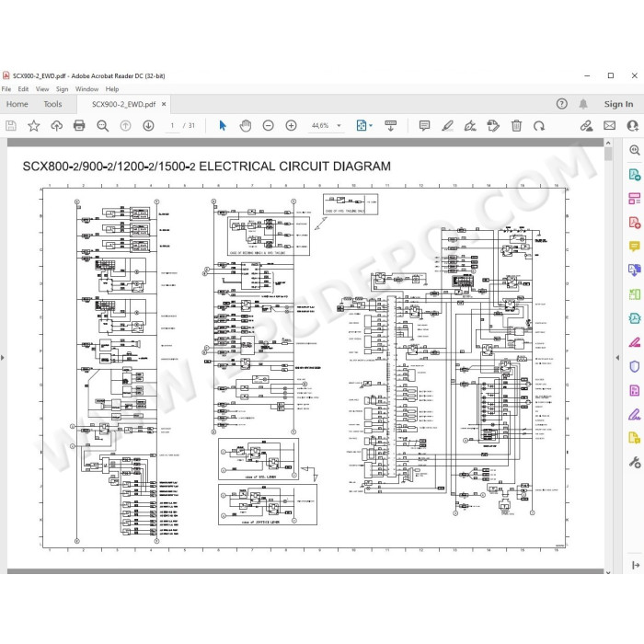The image size is (644, 644).
Task: Click the page number field
Action: [x=172, y=126]
